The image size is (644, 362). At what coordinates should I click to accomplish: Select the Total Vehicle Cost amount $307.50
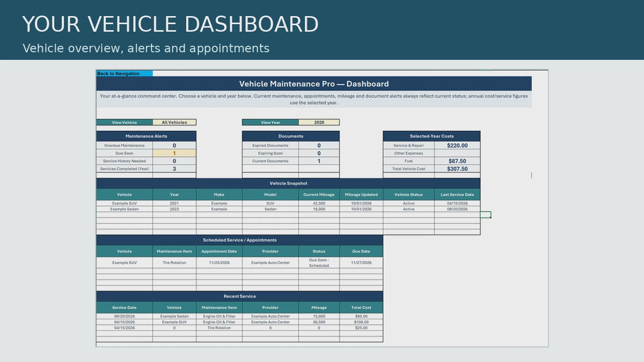click(x=457, y=169)
